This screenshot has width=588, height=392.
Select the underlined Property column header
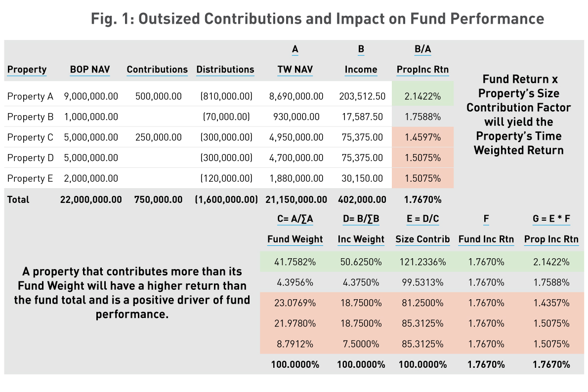[x=26, y=70]
